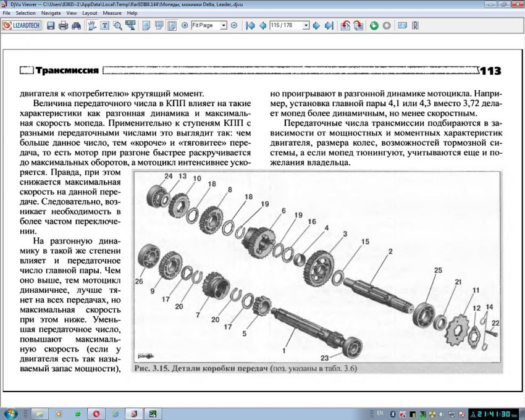Activate the zoom magnifier tool
The image size is (525, 420).
[x=117, y=26]
